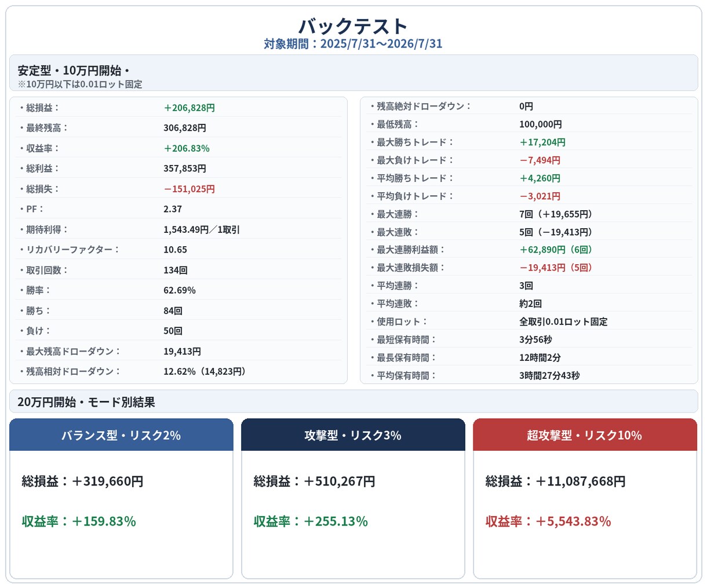Click the 最大負けトレード value −7,494円
This screenshot has height=588, width=707.
click(540, 160)
